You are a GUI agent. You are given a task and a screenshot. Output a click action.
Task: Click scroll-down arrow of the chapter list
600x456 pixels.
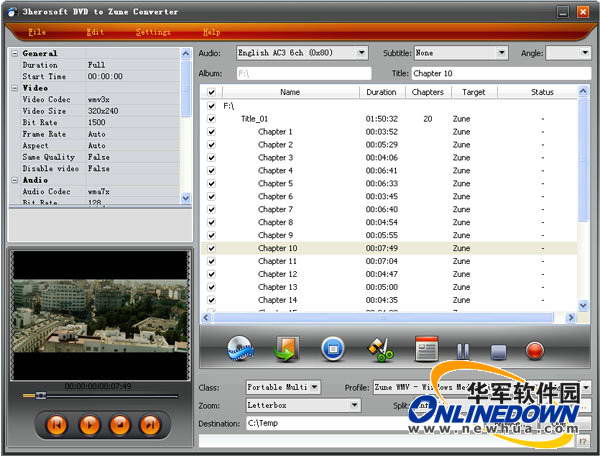(x=583, y=305)
